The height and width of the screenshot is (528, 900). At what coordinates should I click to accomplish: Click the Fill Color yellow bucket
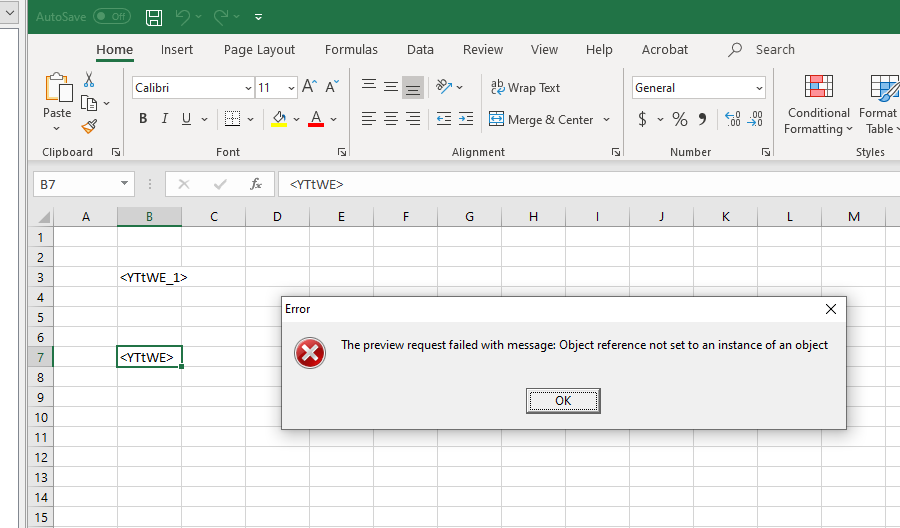pyautogui.click(x=279, y=119)
